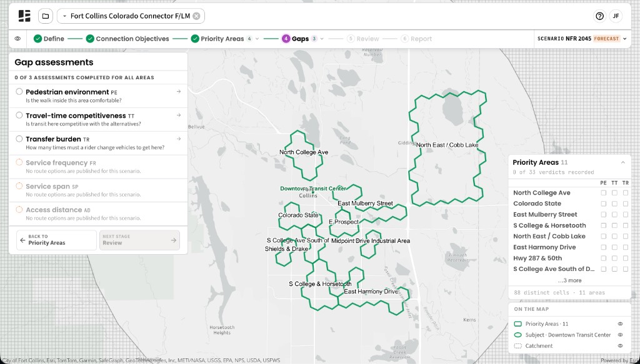Click North College Ave map label
Image resolution: width=640 pixels, height=364 pixels.
[304, 152]
